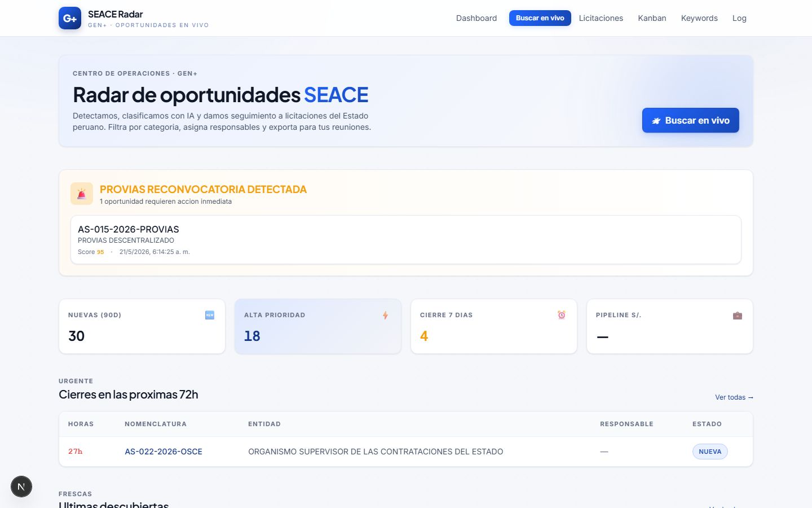The image size is (812, 508).
Task: Open the AS-015-2026-PROVIAS opportunity card
Action: coord(406,239)
